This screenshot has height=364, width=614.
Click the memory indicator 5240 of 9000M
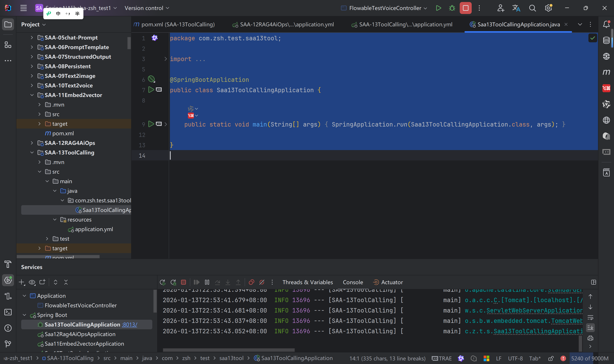point(589,358)
